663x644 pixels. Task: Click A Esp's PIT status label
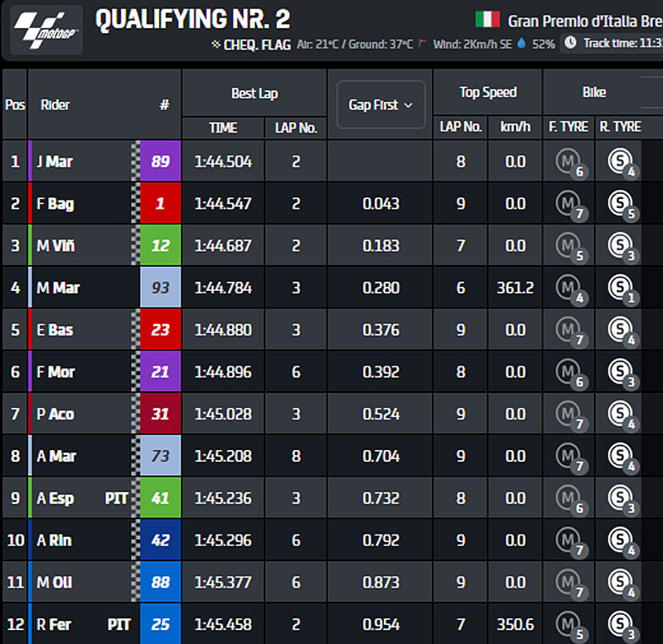click(117, 498)
